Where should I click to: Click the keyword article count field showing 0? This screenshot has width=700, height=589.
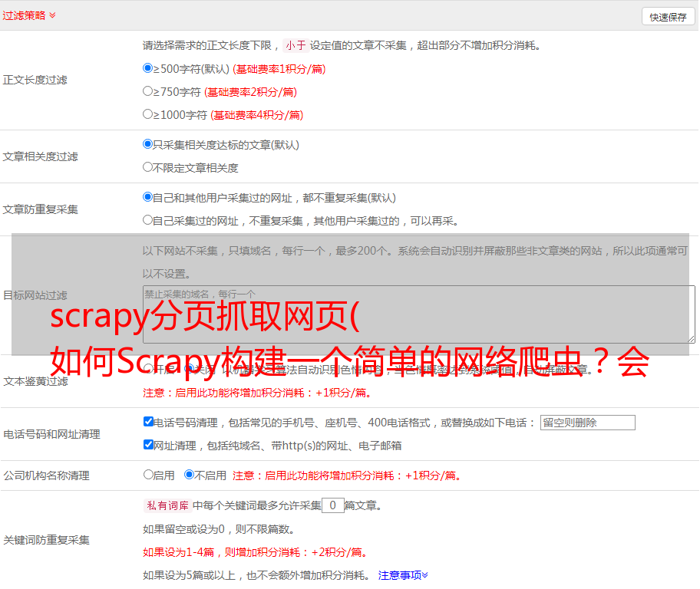tap(332, 505)
